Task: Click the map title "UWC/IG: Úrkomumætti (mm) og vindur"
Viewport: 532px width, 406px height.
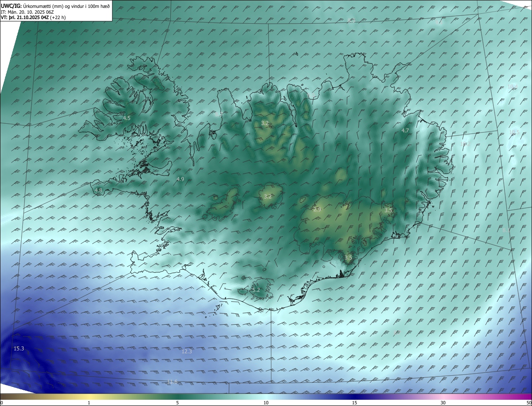Action: (x=55, y=6)
